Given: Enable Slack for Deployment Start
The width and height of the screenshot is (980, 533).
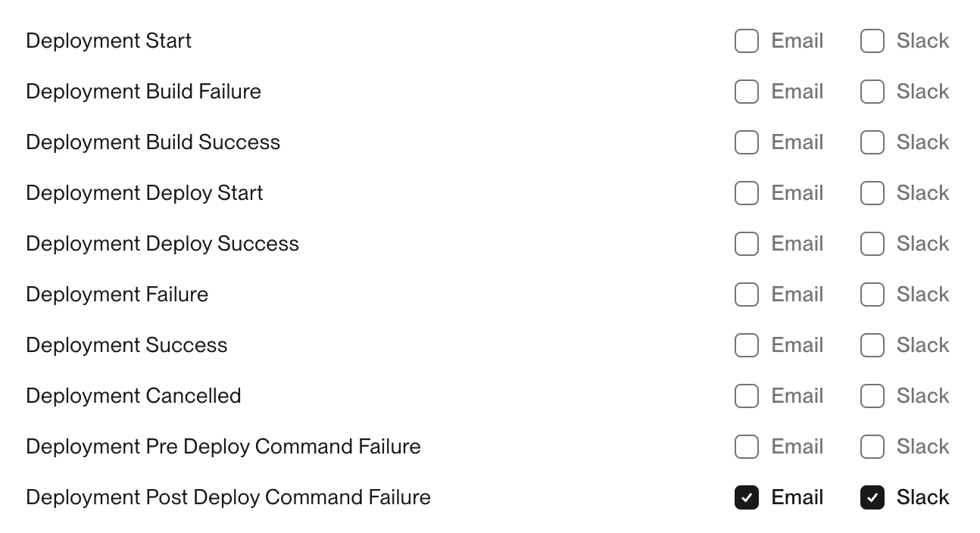Looking at the screenshot, I should 872,41.
